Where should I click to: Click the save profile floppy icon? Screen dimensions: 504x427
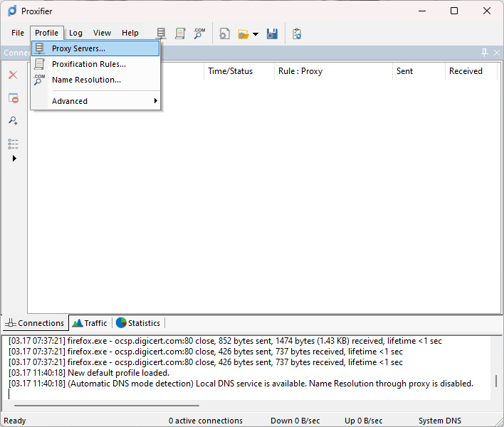click(x=272, y=33)
